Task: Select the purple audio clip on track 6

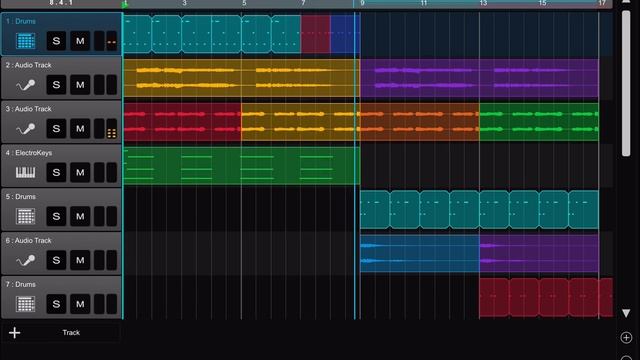Action: pyautogui.click(x=539, y=253)
